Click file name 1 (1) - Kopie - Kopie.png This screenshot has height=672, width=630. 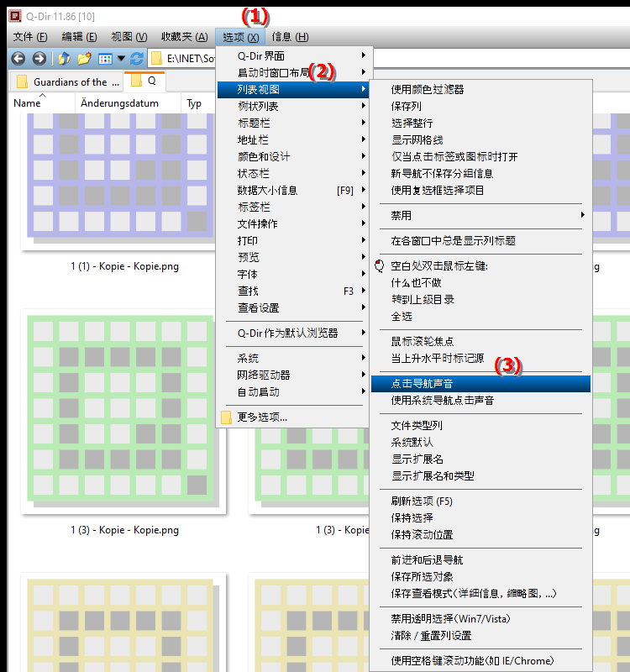click(124, 266)
